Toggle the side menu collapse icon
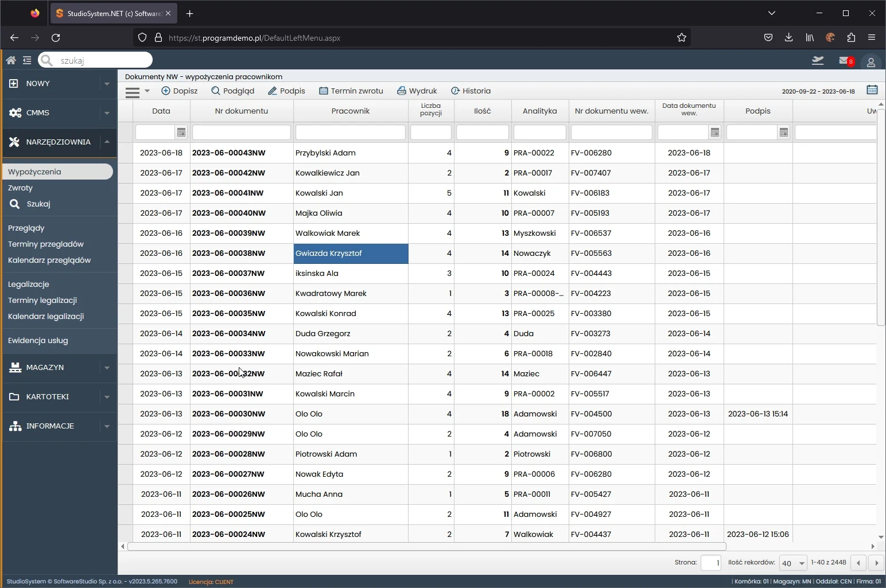886x588 pixels. (27, 60)
